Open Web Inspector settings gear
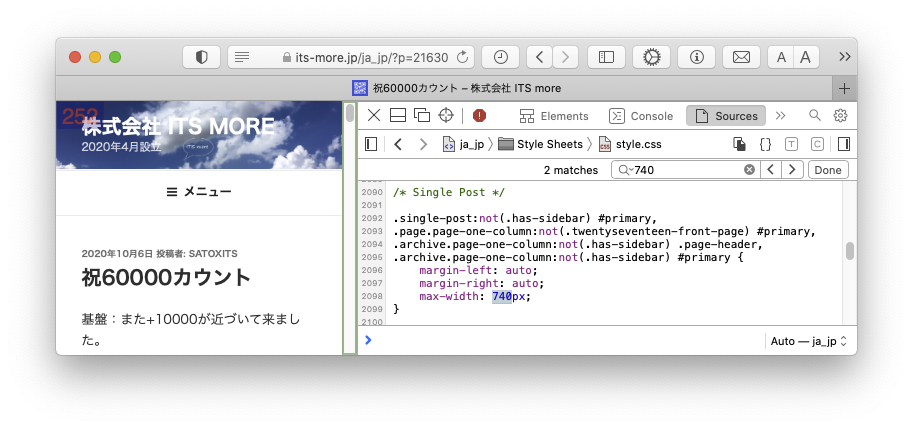 841,116
